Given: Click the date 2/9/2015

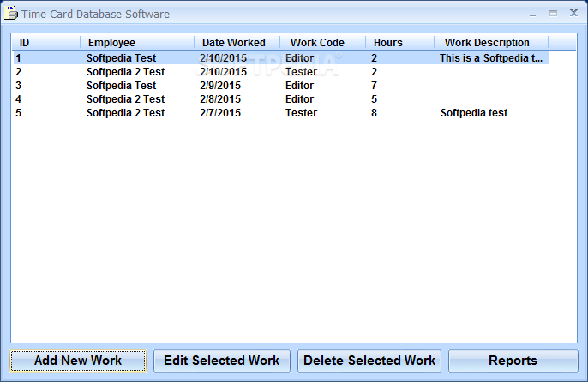Looking at the screenshot, I should pyautogui.click(x=220, y=86).
